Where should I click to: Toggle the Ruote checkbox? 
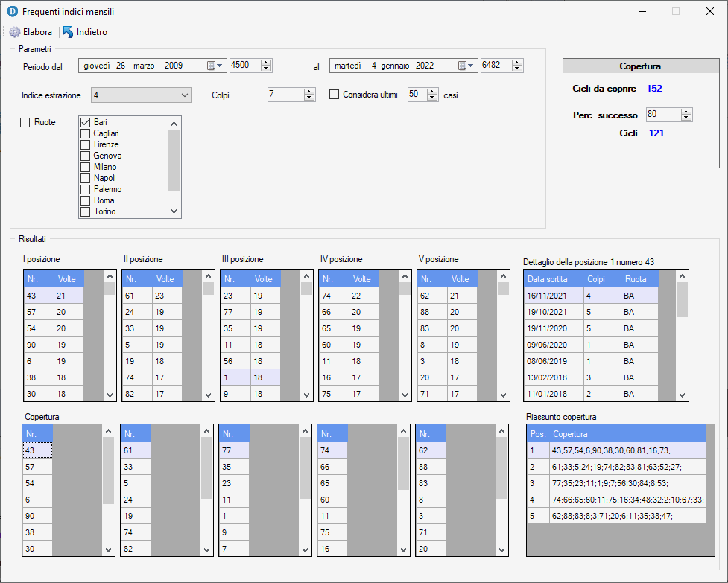pos(25,122)
